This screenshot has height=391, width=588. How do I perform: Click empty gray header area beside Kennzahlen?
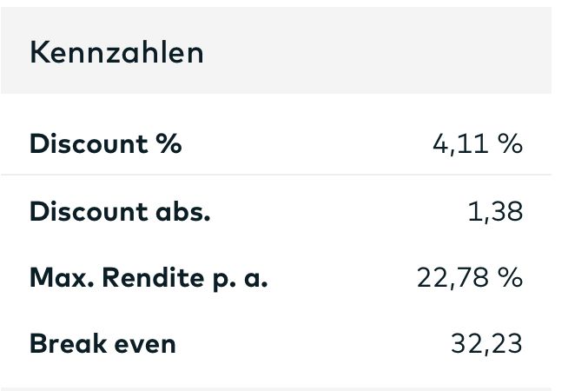373,53
